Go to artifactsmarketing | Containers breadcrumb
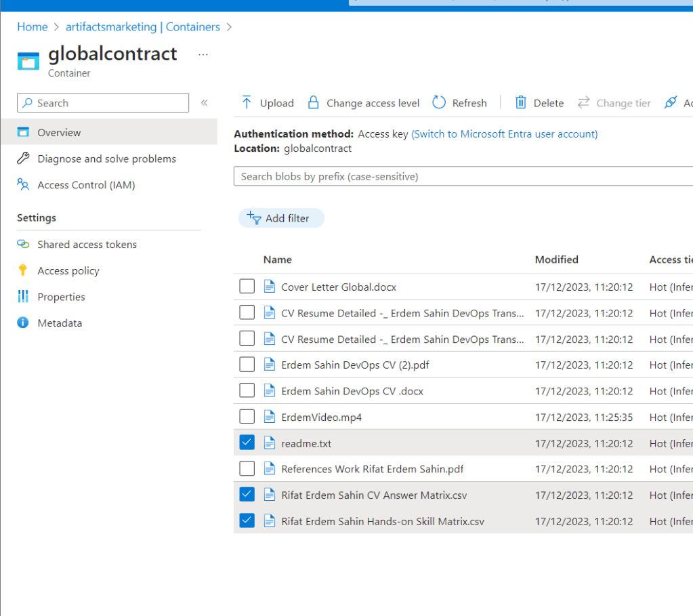This screenshot has width=693, height=616. tap(143, 26)
